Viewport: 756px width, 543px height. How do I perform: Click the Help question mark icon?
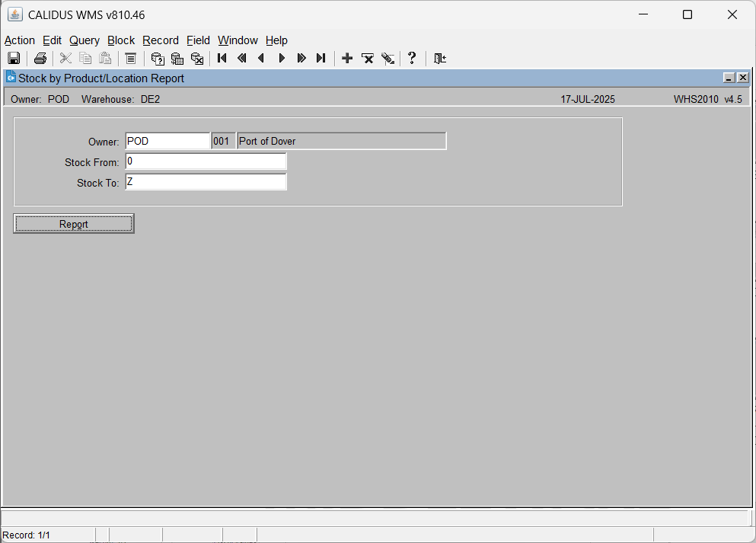pyautogui.click(x=412, y=59)
